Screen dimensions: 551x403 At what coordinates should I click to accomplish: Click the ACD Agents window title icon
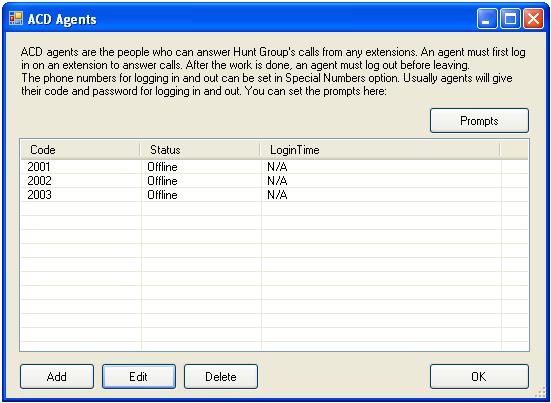(16, 18)
